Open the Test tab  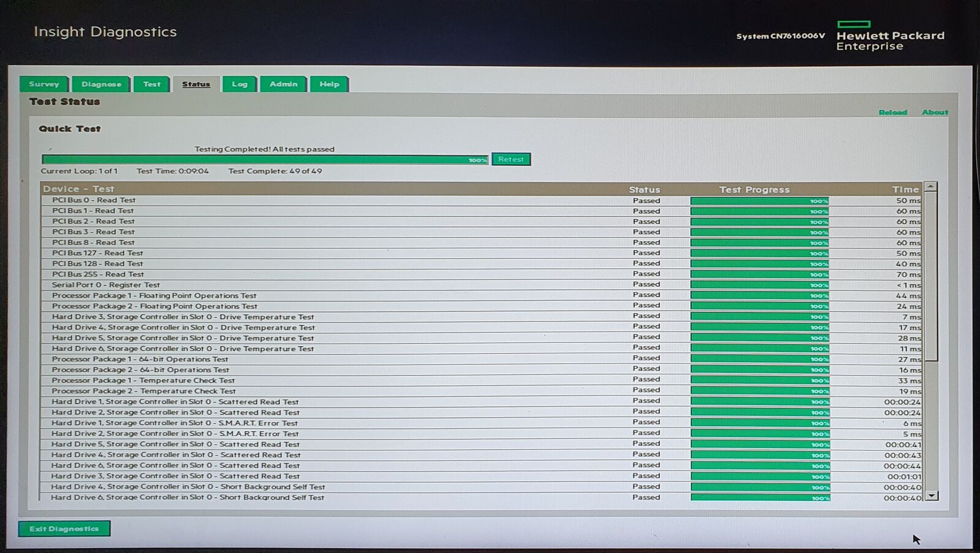tap(151, 84)
